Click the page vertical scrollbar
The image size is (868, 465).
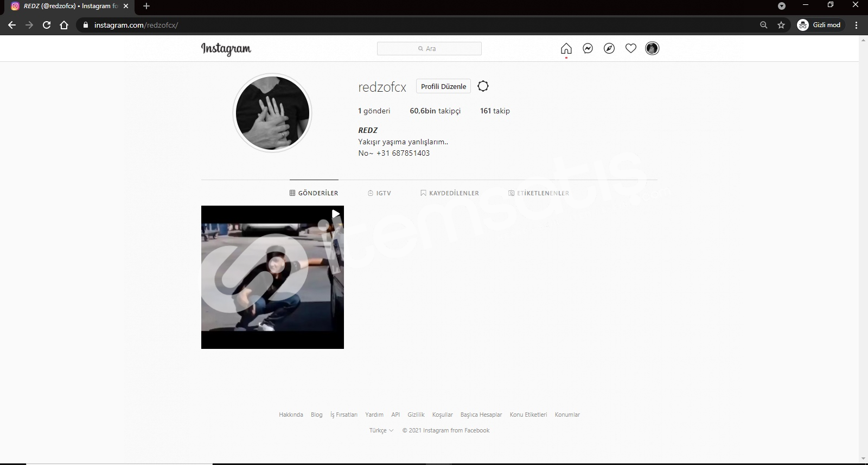coord(863,249)
